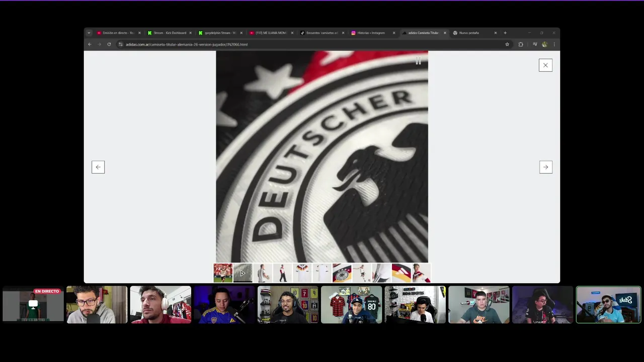Image resolution: width=644 pixels, height=362 pixels.
Task: Select thumbnail of player kicking ball
Action: pyautogui.click(x=362, y=273)
